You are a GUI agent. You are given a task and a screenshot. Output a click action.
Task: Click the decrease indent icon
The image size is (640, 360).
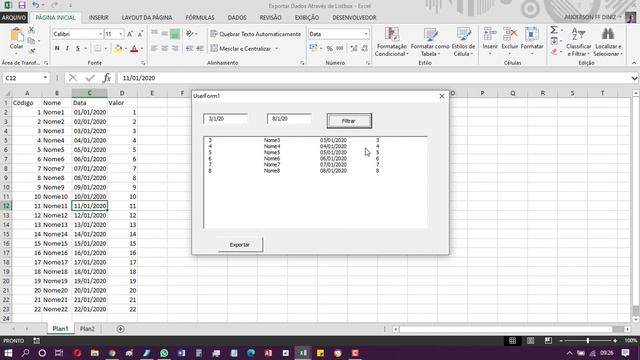(189, 49)
